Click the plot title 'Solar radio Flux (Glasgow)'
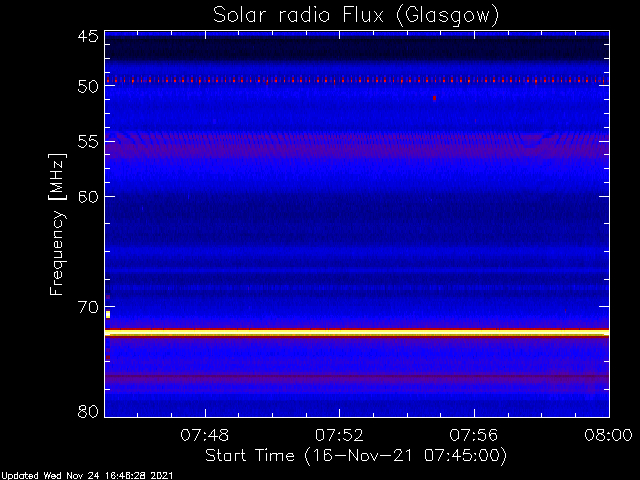 click(356, 16)
